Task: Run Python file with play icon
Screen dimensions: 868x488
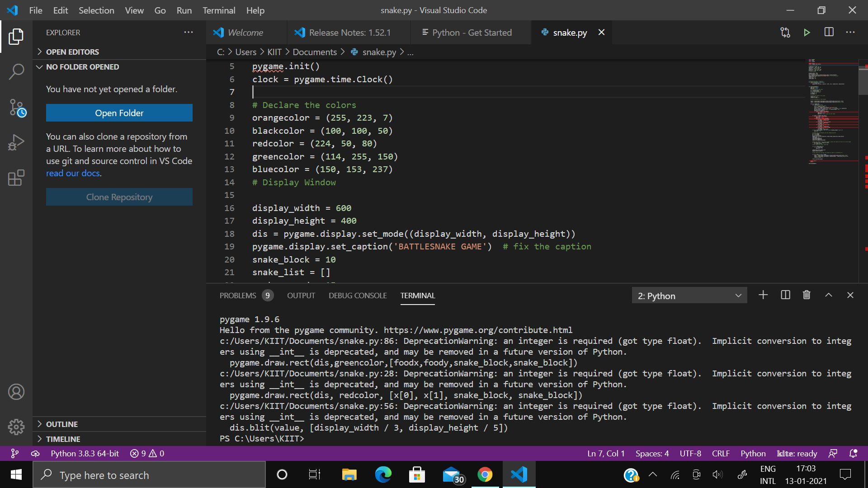Action: (x=807, y=33)
